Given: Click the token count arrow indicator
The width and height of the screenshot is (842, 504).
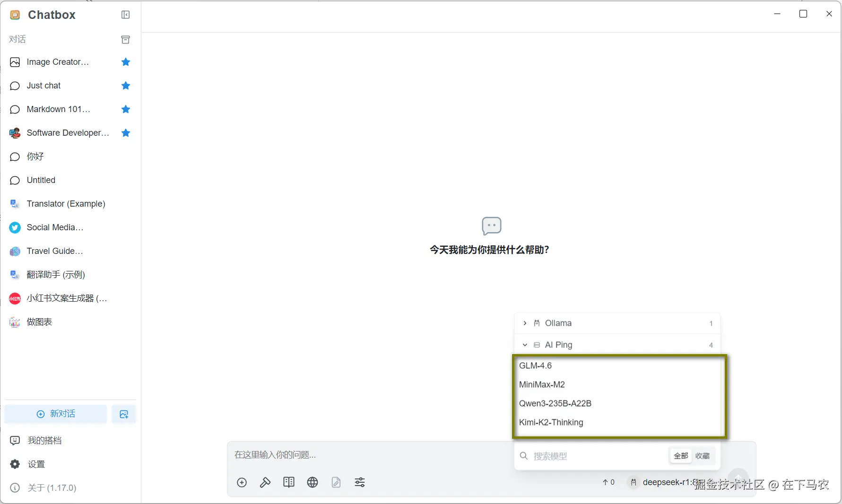Looking at the screenshot, I should pyautogui.click(x=608, y=482).
